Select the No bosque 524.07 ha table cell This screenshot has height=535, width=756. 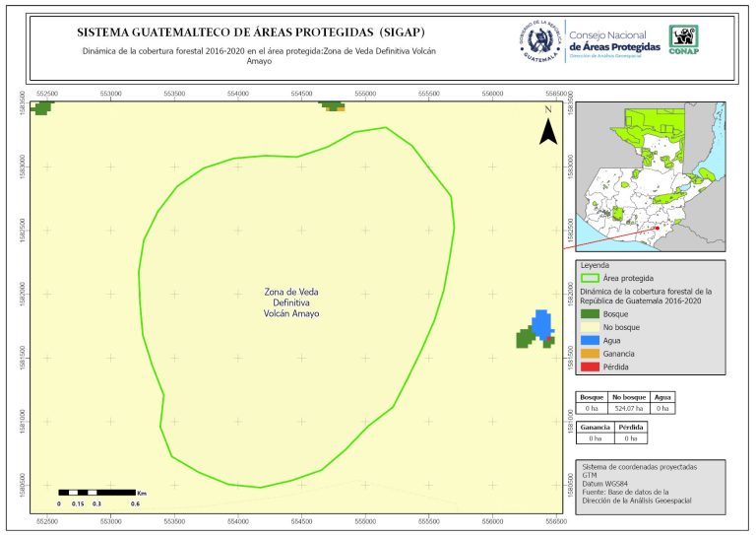[629, 407]
